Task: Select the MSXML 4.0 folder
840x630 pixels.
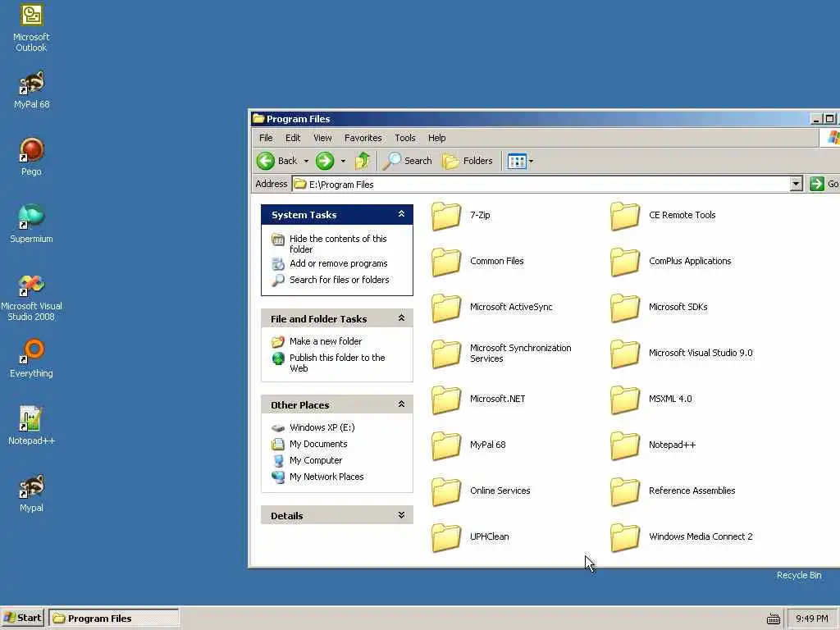Action: pyautogui.click(x=651, y=399)
